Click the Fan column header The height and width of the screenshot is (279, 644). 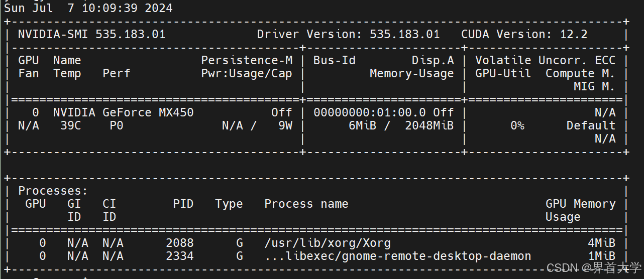point(29,74)
